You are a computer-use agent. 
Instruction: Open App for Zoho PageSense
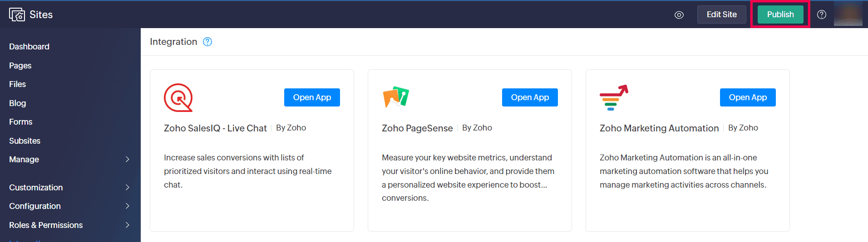click(x=530, y=97)
